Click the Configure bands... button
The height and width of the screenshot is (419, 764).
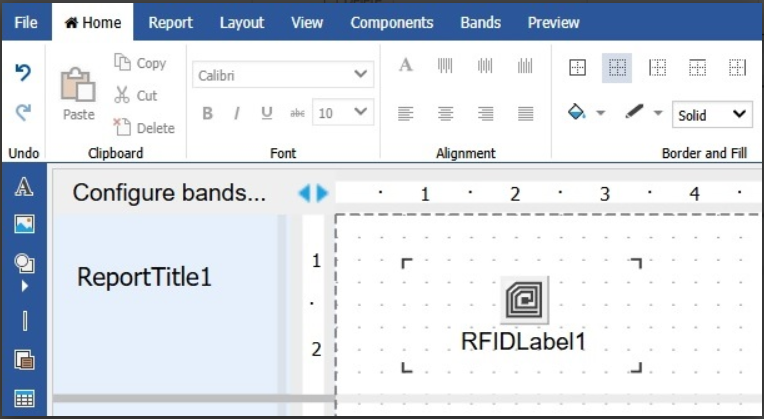click(169, 193)
